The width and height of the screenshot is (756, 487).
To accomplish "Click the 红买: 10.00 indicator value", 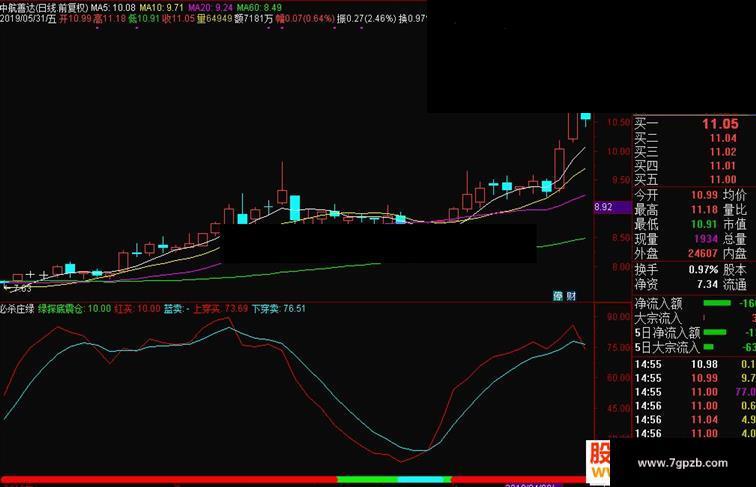I will coord(137,309).
